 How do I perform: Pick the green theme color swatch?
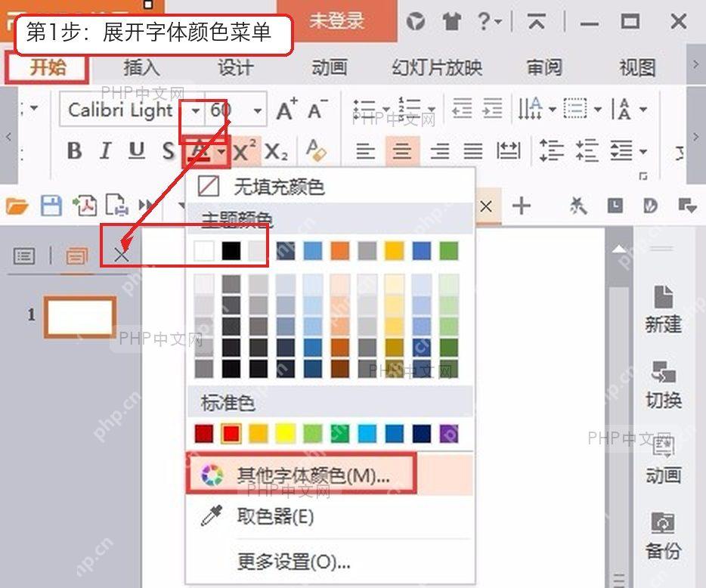click(x=448, y=251)
